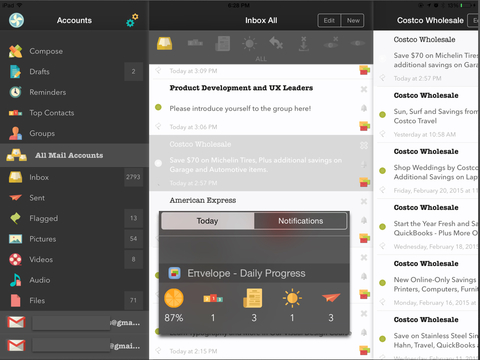480x360 pixels.
Task: Open the Inbox folder with 2793 messages
Action: [74, 177]
